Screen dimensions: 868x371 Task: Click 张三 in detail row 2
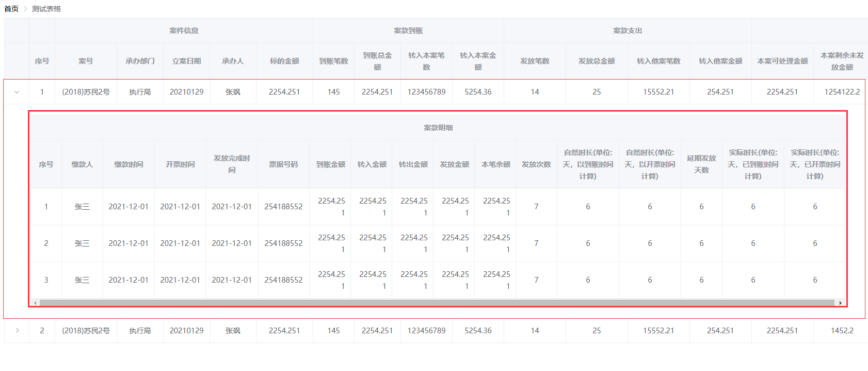[82, 243]
